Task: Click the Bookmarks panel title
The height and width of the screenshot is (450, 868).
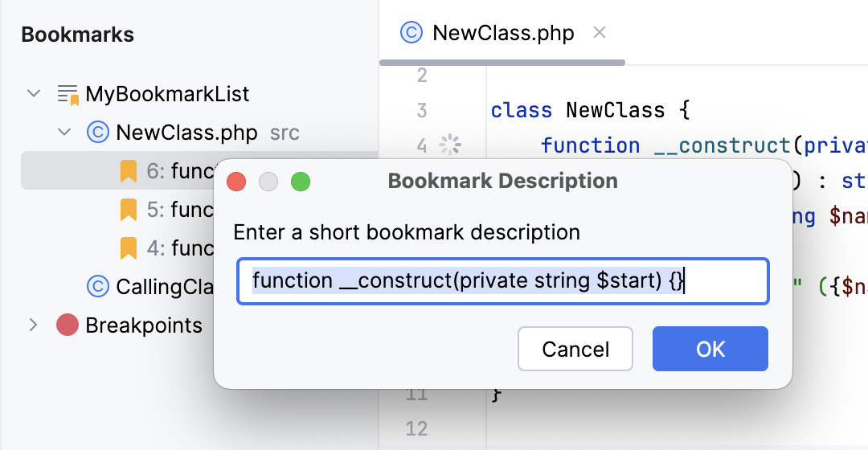Action: click(x=77, y=35)
